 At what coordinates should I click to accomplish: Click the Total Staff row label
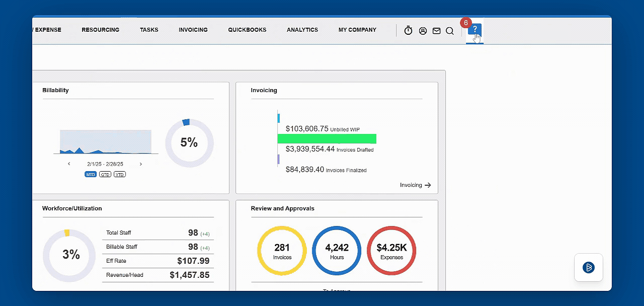point(119,233)
